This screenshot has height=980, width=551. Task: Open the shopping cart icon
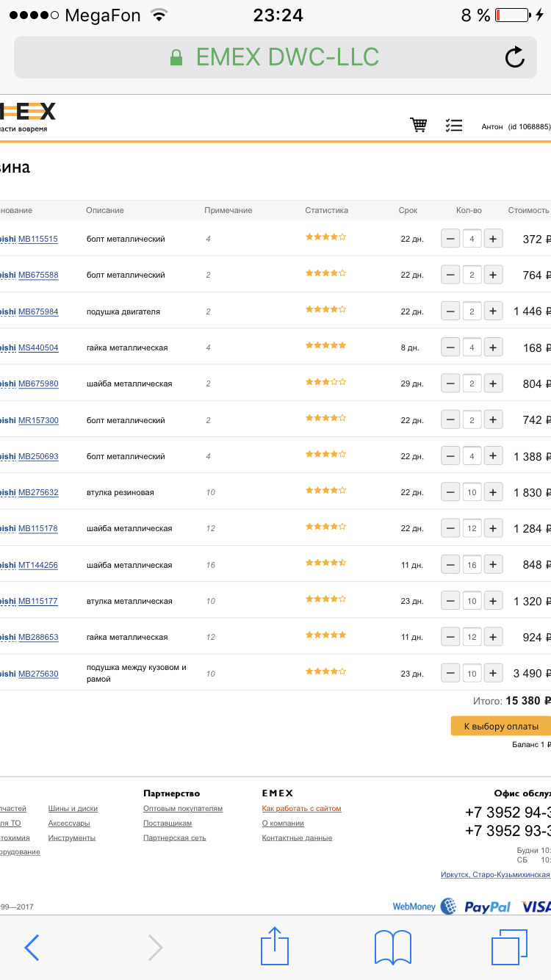[419, 125]
